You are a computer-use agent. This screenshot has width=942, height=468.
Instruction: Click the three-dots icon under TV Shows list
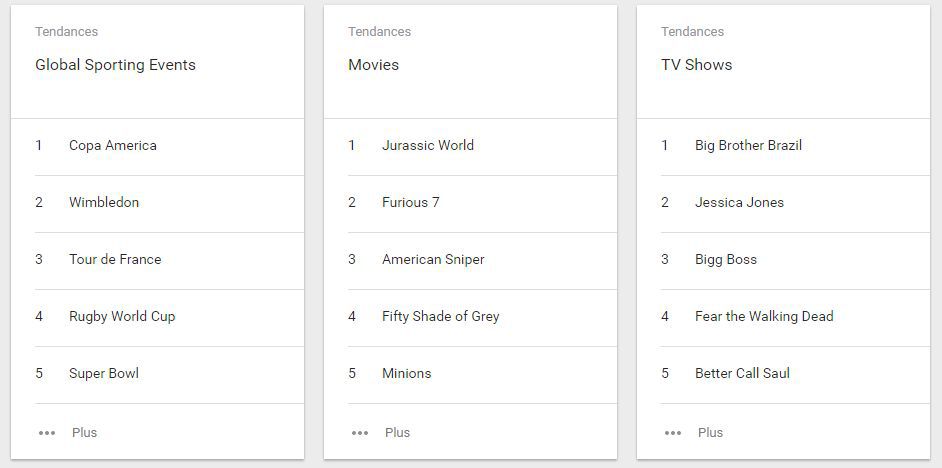(673, 433)
